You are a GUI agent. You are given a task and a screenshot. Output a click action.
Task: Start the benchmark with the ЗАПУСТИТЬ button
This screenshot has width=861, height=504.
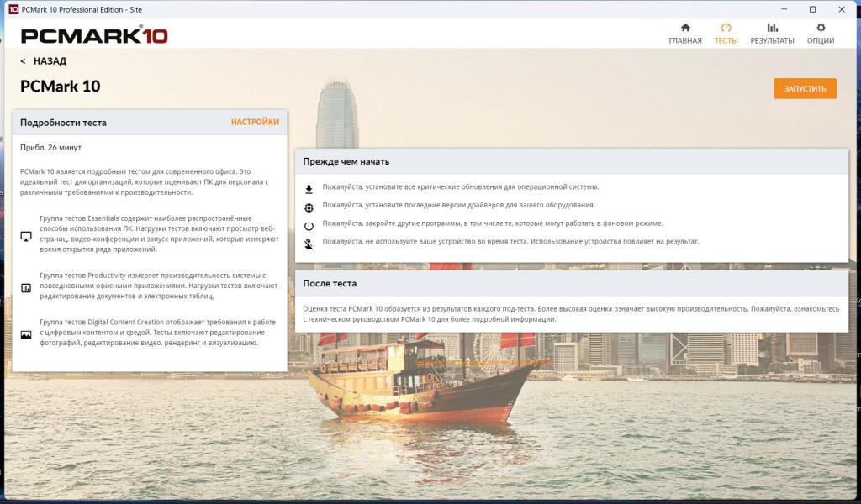tap(805, 88)
